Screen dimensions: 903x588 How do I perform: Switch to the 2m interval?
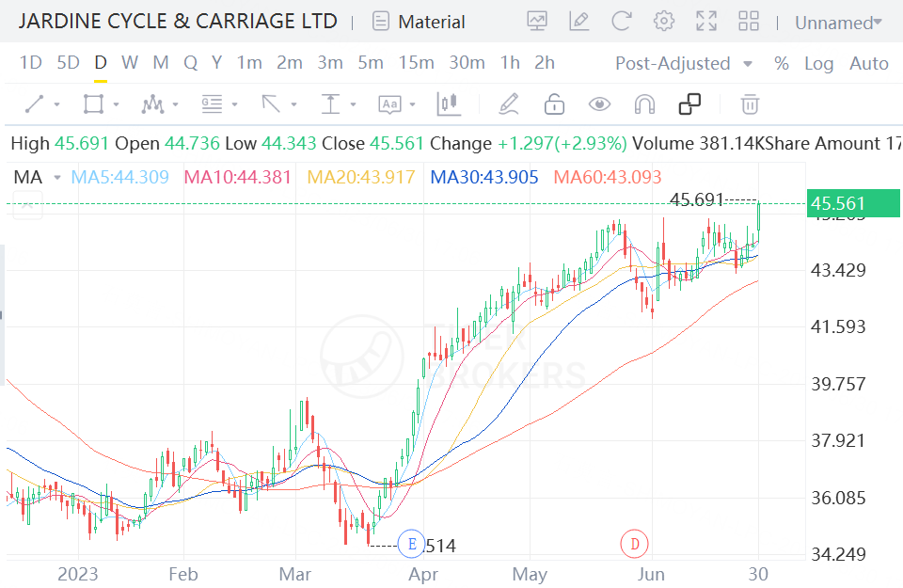pos(289,62)
